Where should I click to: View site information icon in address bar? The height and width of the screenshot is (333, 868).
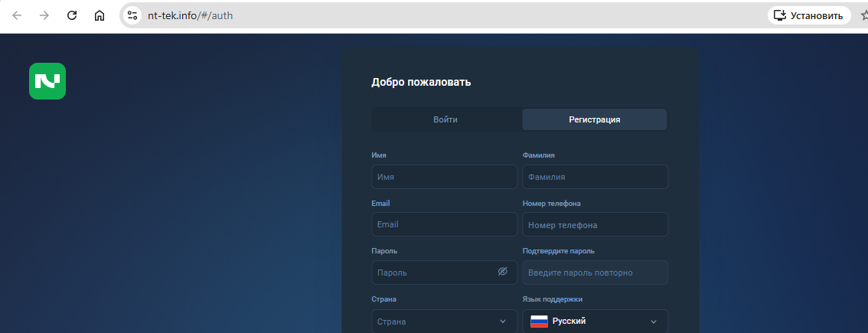[x=132, y=15]
